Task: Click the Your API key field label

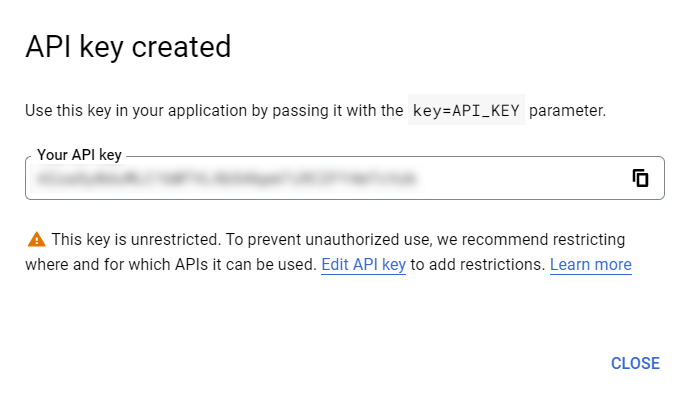Action: (x=79, y=155)
